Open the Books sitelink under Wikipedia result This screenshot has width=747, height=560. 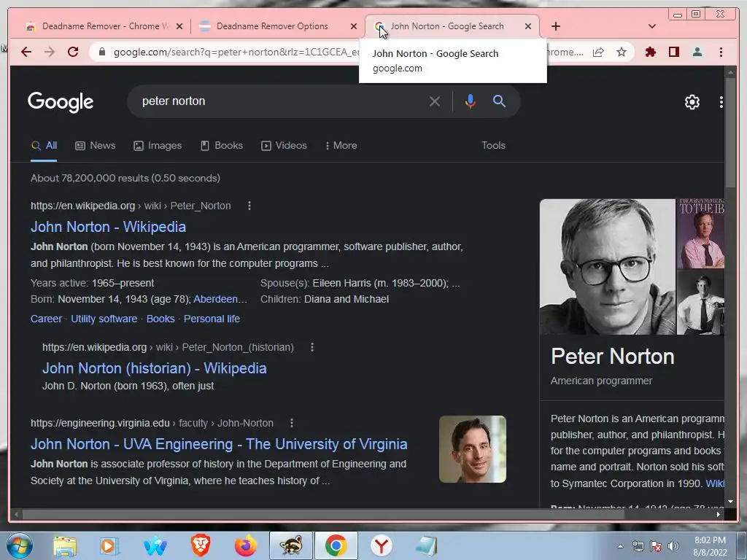160,319
